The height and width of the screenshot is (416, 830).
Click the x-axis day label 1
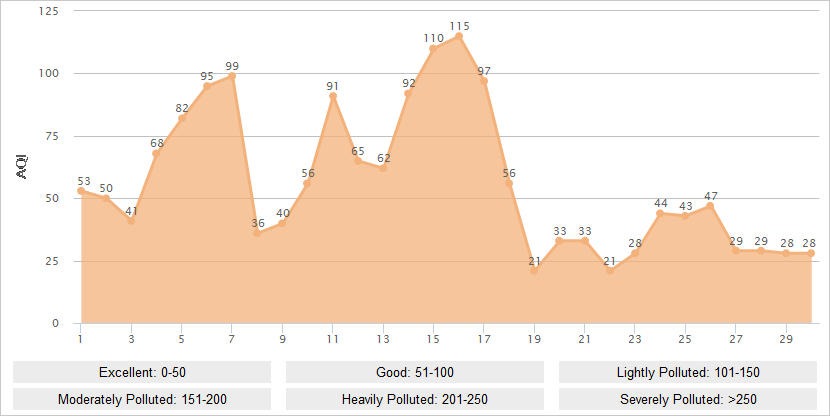point(80,339)
